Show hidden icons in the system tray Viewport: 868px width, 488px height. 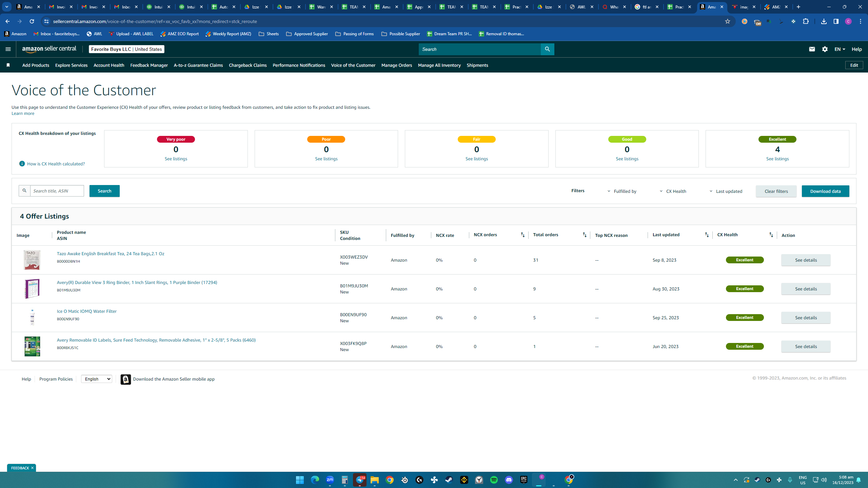coord(735,480)
